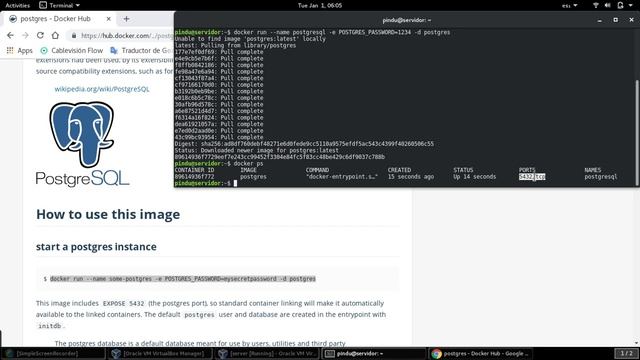Click the terminal vertical scrollbar
The width and height of the screenshot is (640, 360).
[x=637, y=133]
